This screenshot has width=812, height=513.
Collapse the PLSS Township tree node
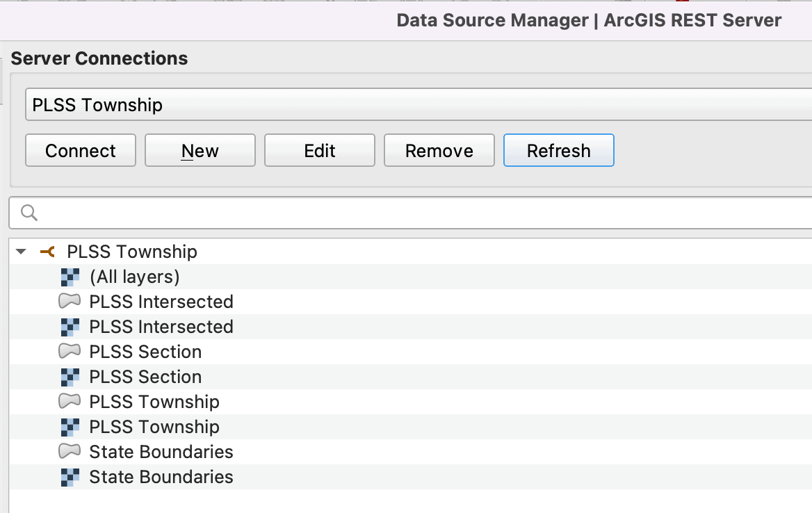[x=20, y=252]
